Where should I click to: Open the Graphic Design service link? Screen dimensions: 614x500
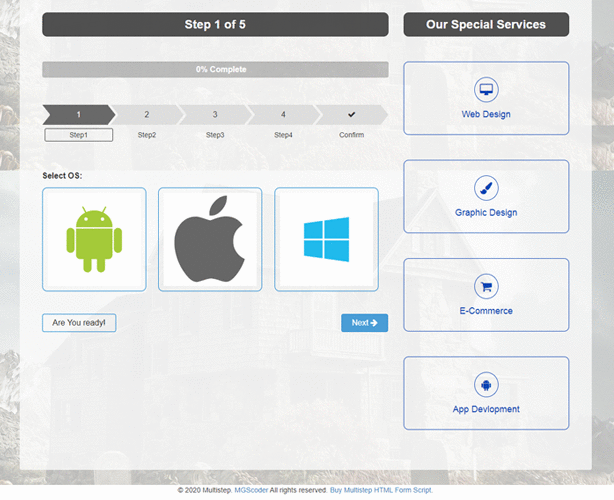[486, 213]
